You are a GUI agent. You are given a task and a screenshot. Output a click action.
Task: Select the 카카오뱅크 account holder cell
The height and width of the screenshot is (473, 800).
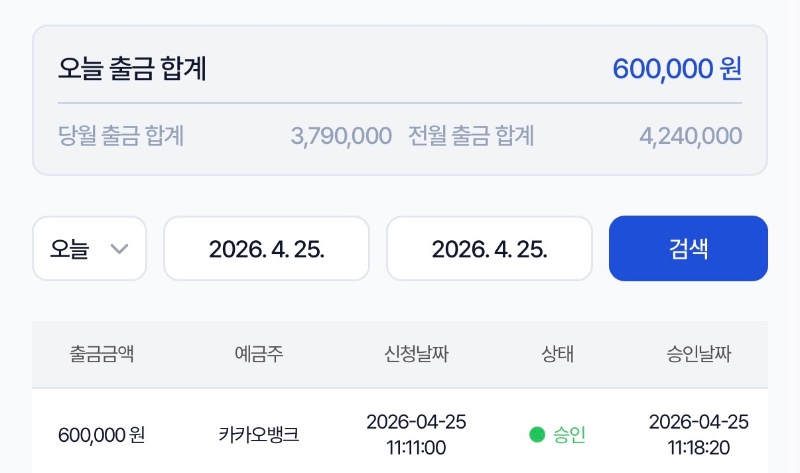pyautogui.click(x=258, y=434)
